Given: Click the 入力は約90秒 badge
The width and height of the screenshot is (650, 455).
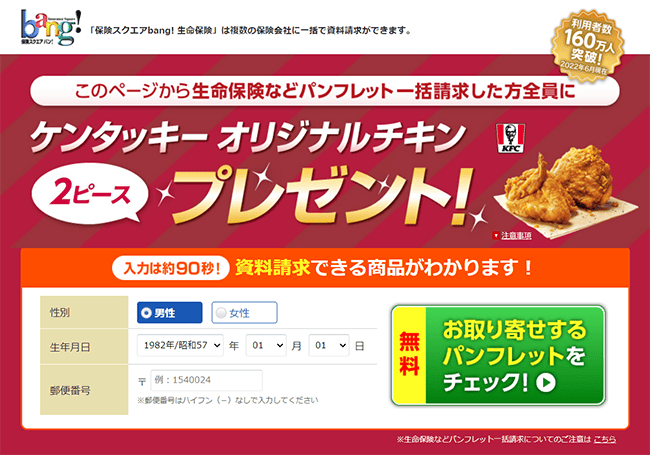Looking at the screenshot, I should pos(171,268).
